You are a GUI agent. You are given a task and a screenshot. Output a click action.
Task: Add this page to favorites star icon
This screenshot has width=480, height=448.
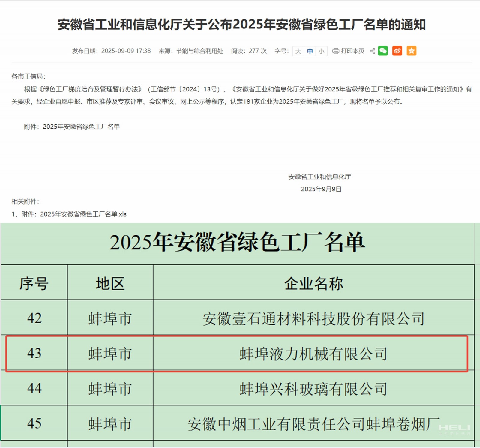(412, 51)
